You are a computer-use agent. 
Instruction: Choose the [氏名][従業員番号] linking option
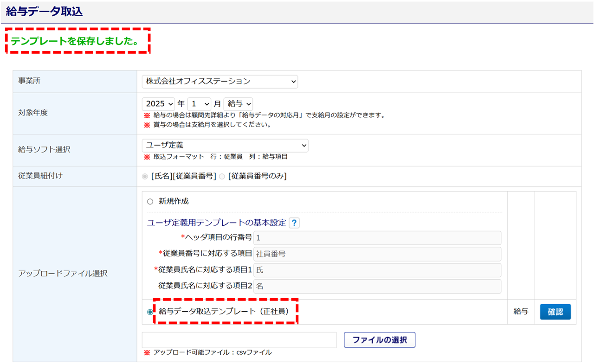coord(145,177)
